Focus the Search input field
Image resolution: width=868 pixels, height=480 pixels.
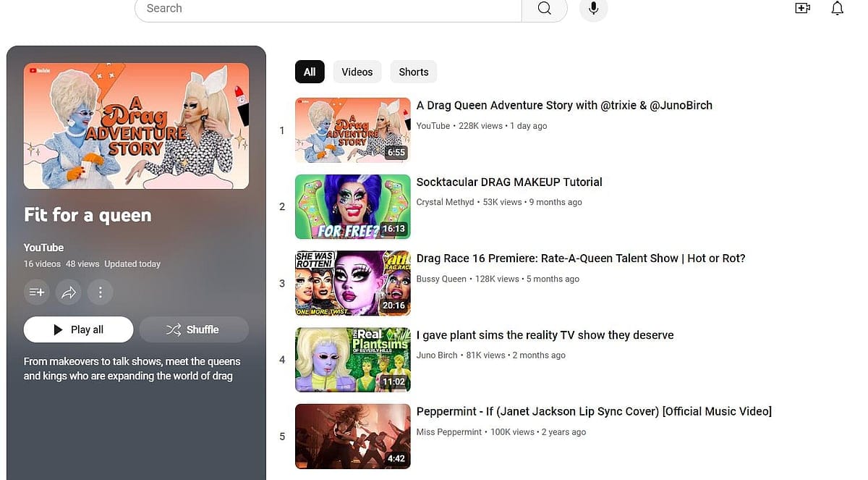pos(328,9)
